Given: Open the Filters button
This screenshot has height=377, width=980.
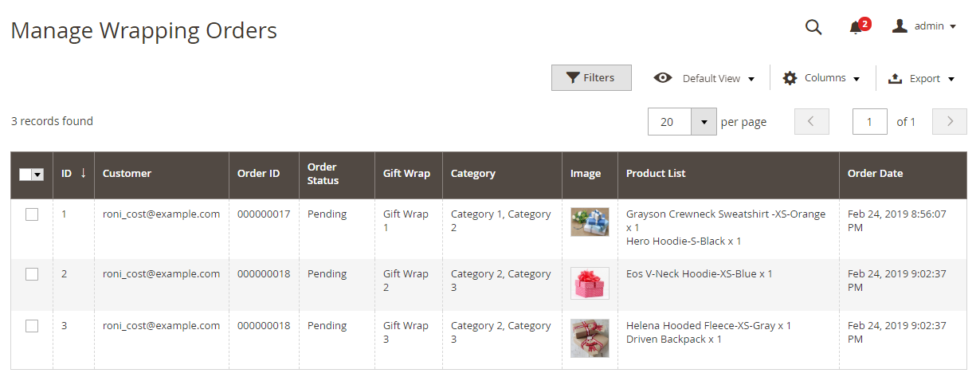Looking at the screenshot, I should (591, 78).
